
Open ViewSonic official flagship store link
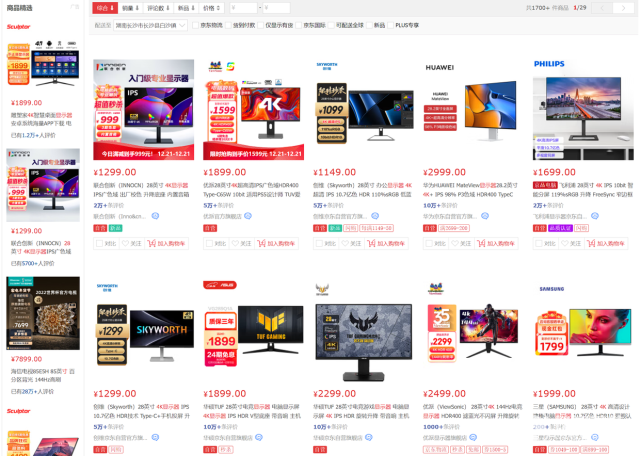[222, 216]
